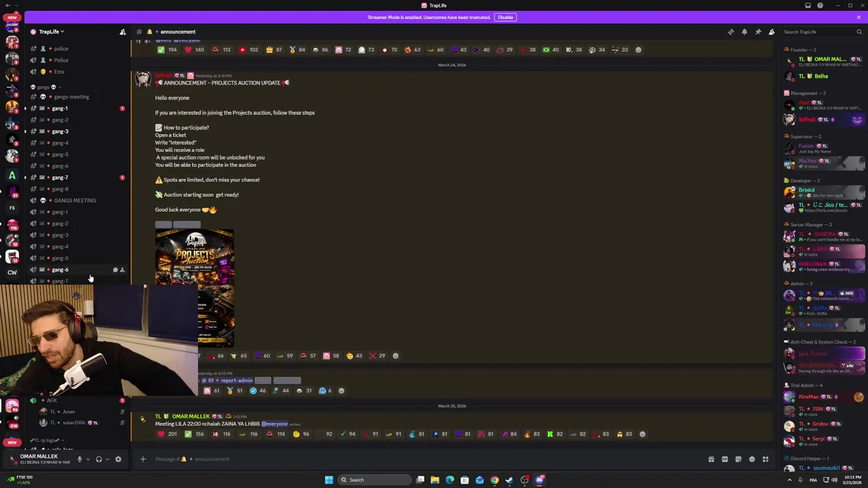Show hidden icons chevron in system tray

click(x=789, y=480)
